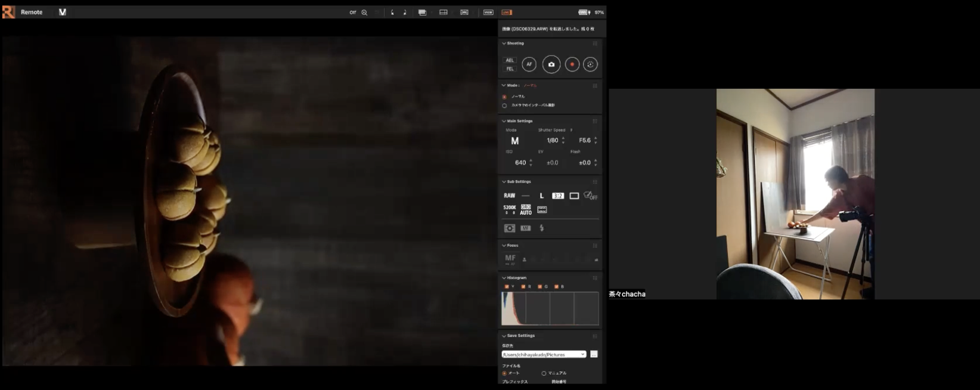Click the DSC06329.ARW transfer status message

548,29
